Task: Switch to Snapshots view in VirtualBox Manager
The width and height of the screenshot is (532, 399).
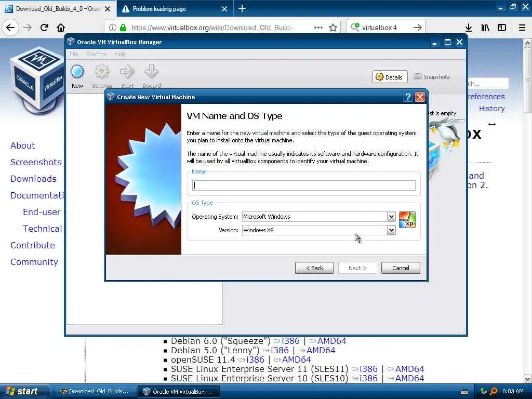Action: [432, 77]
